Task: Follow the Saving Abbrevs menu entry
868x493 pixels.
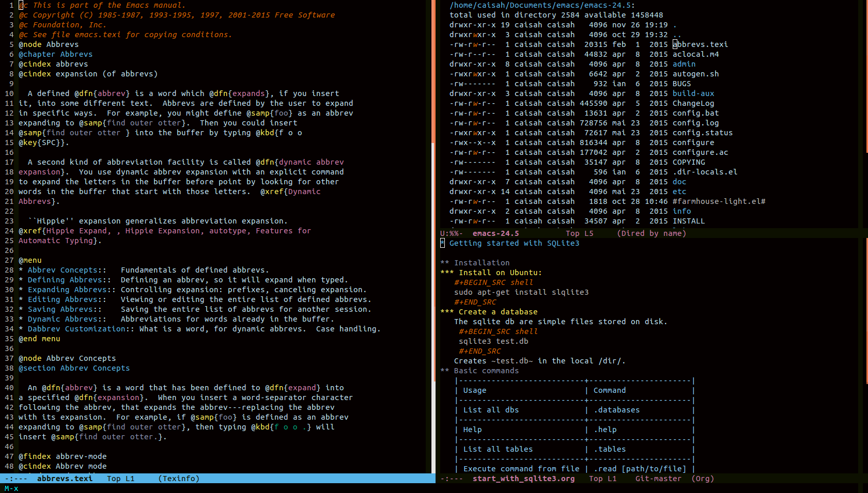Action: tap(60, 309)
